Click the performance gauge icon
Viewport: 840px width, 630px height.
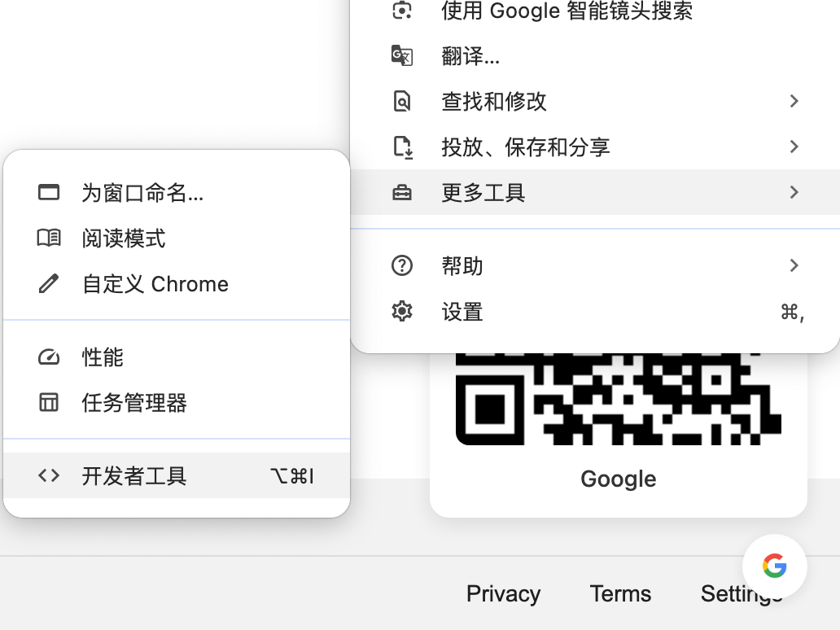pos(49,357)
